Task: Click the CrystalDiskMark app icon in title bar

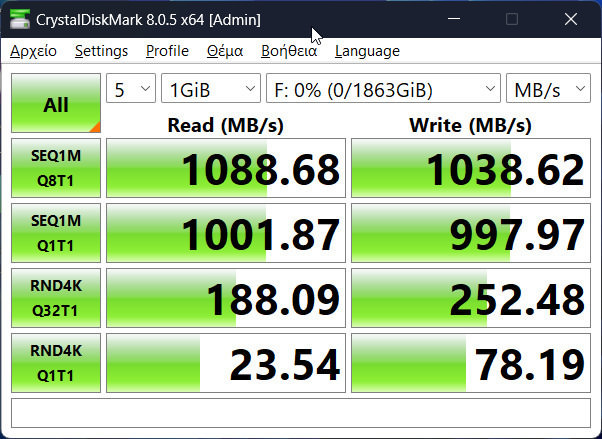Action: [18, 19]
